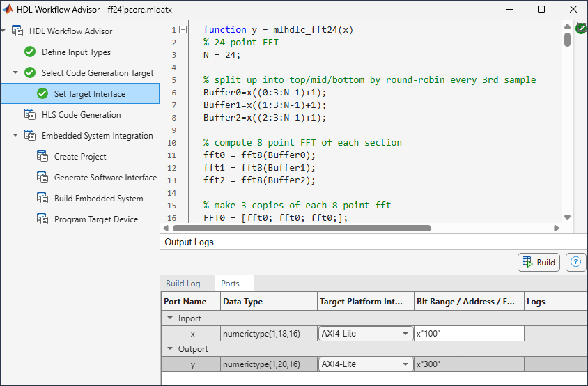Collapse the Outport group in Ports table

click(170, 349)
